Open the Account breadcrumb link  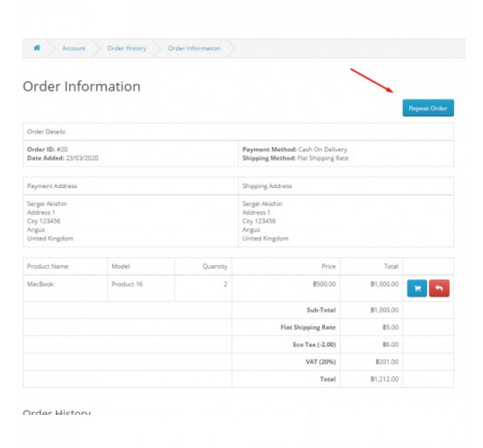74,48
